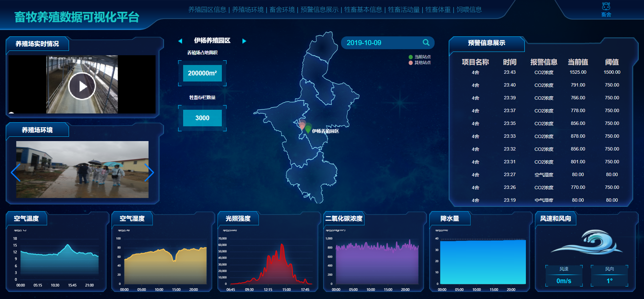Select the pink other-station map marker
The image size is (644, 299).
click(x=302, y=125)
